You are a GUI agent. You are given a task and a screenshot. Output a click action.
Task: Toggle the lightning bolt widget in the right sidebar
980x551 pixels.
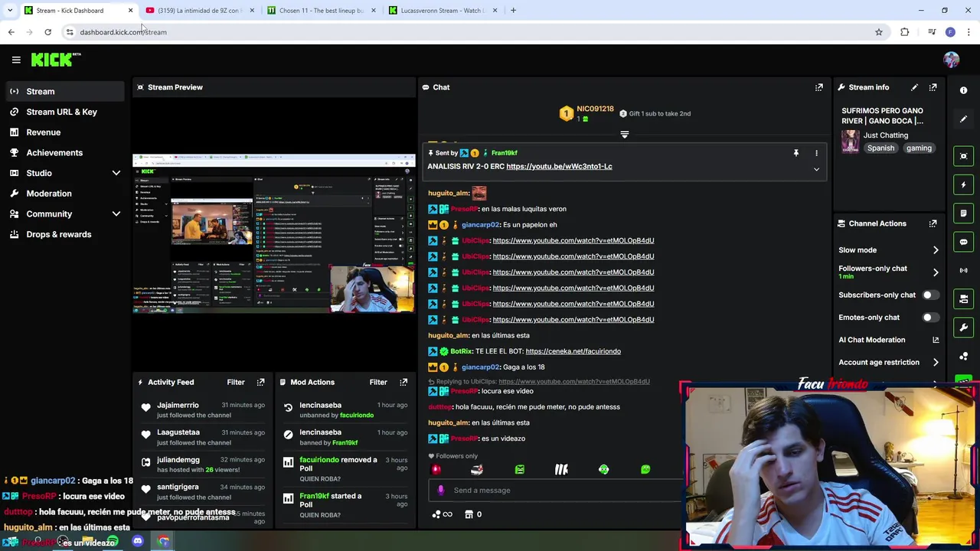tap(964, 184)
